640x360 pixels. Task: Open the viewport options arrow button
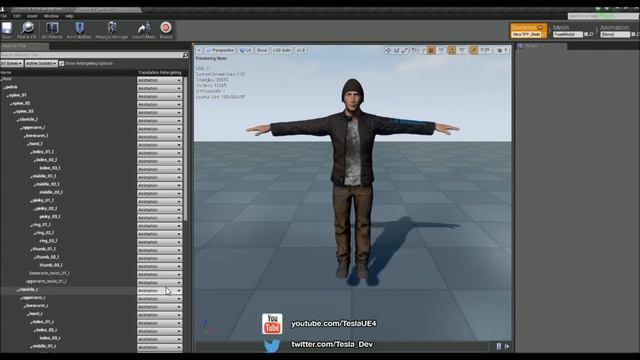pos(199,50)
